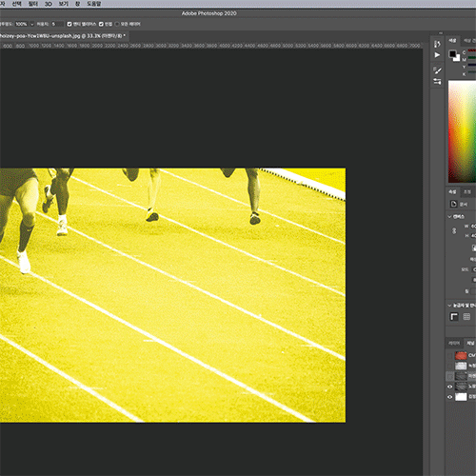Switch to the Swatches tab beside Color

(x=468, y=40)
